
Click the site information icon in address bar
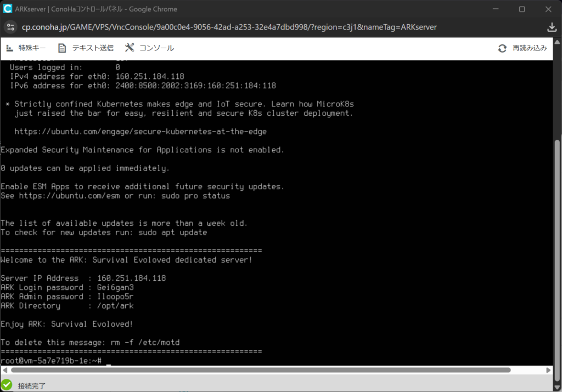point(11,27)
